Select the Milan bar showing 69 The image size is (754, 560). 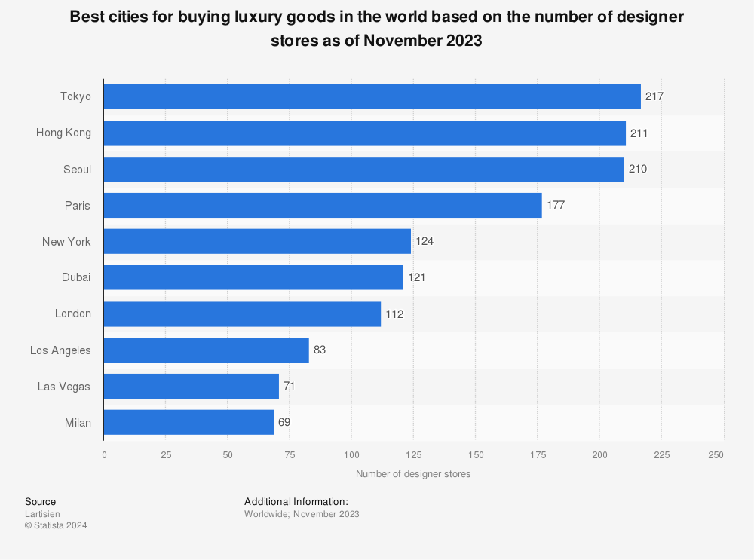tap(188, 422)
